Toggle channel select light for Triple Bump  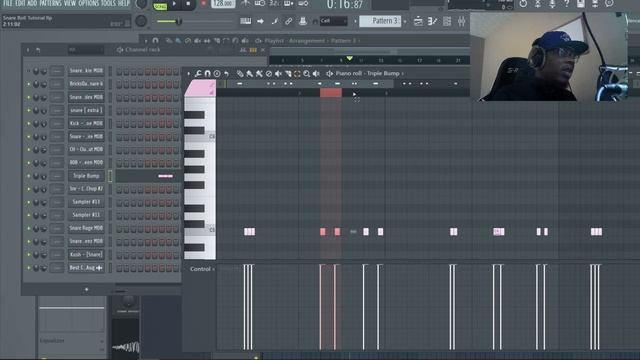pyautogui.click(x=110, y=176)
